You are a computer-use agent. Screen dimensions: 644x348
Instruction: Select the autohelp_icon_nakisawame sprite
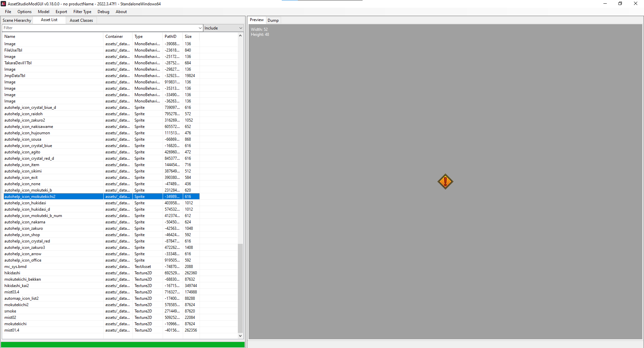(x=101, y=127)
